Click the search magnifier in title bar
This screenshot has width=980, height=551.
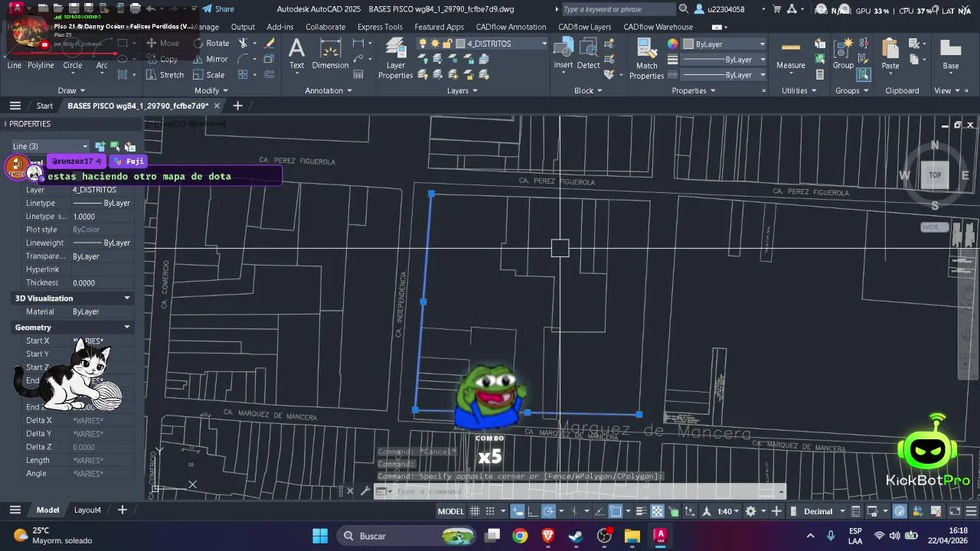point(683,9)
